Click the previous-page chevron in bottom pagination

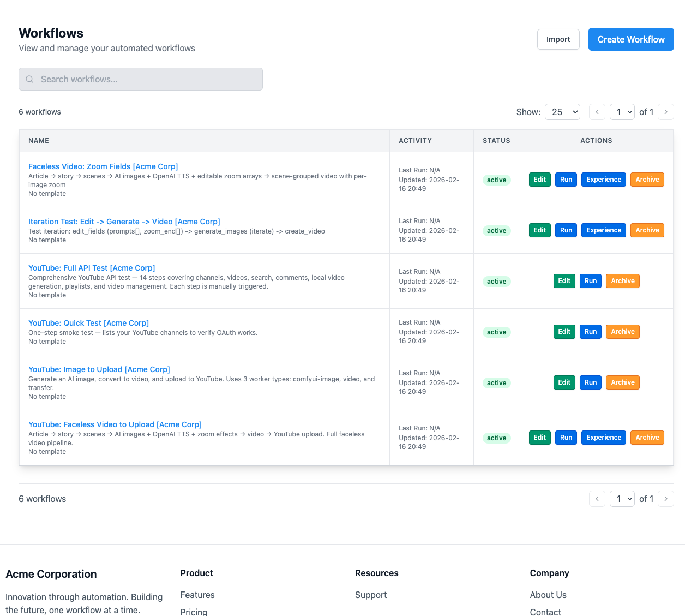click(597, 499)
